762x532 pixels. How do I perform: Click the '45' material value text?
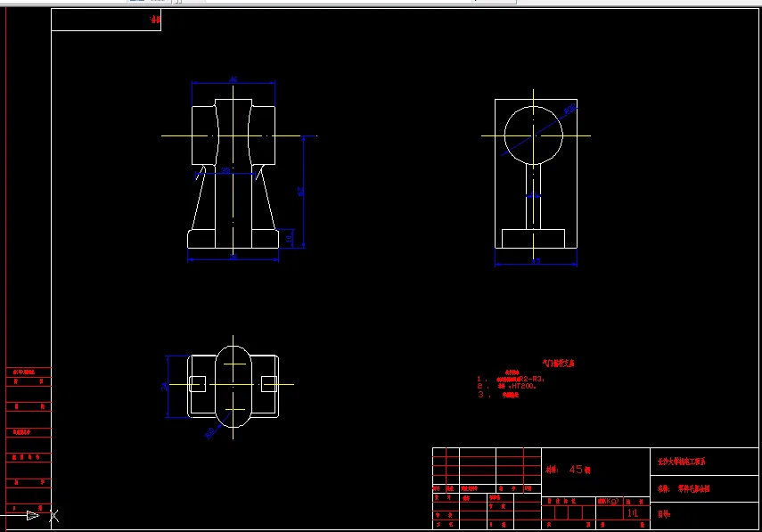pyautogui.click(x=576, y=470)
